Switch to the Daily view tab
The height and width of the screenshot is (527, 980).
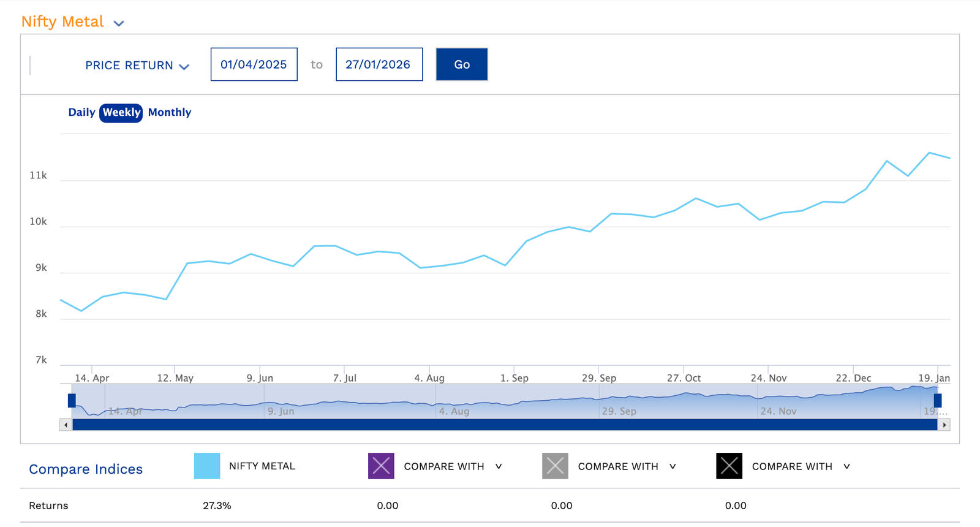pos(81,112)
